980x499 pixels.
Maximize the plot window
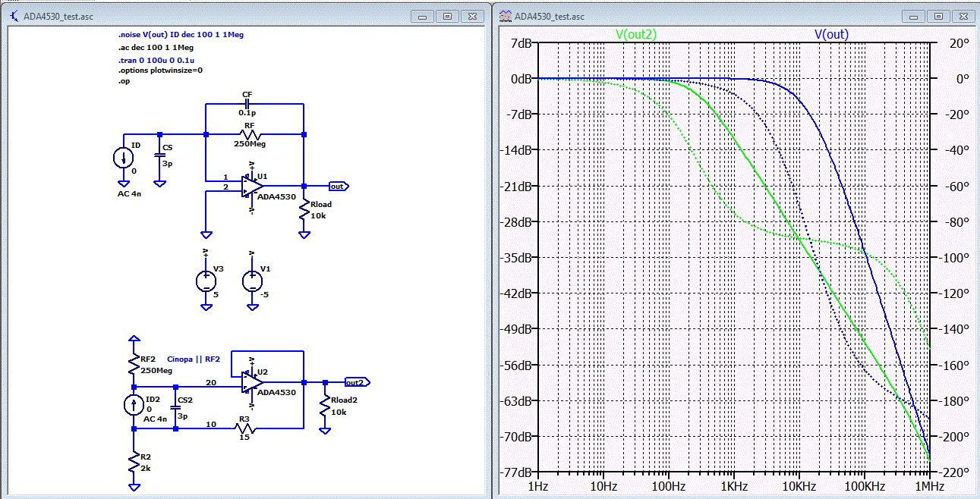click(x=938, y=16)
